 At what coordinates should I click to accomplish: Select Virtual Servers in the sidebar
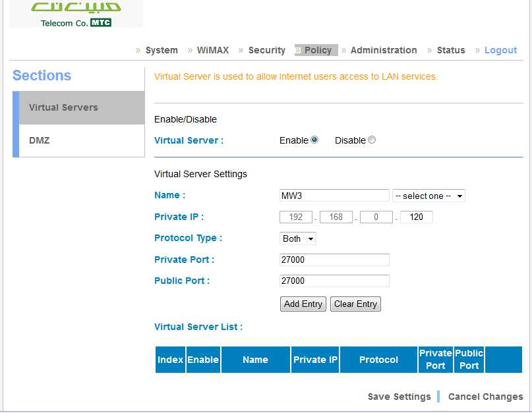tap(63, 107)
